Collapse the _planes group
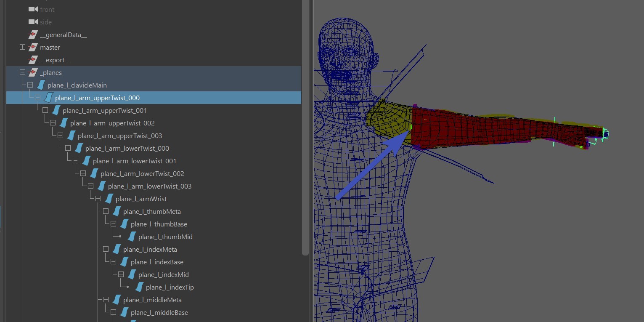 [x=23, y=72]
